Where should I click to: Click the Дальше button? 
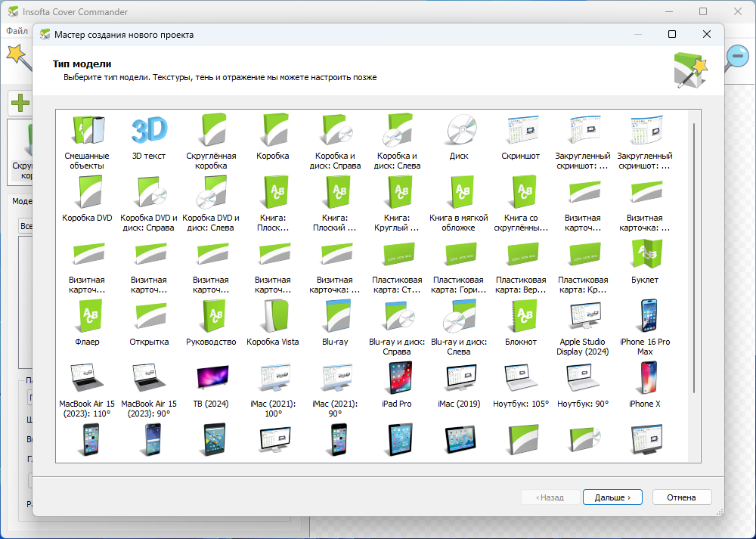point(612,497)
